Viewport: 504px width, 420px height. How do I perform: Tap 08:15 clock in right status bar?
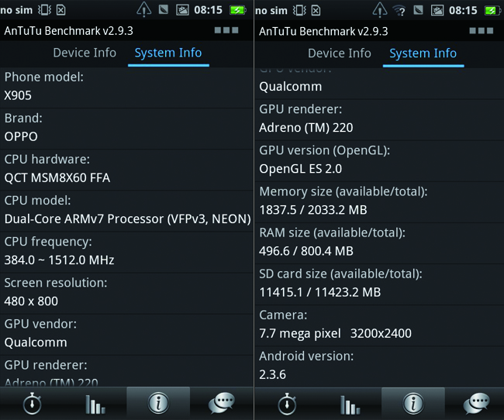click(x=463, y=10)
